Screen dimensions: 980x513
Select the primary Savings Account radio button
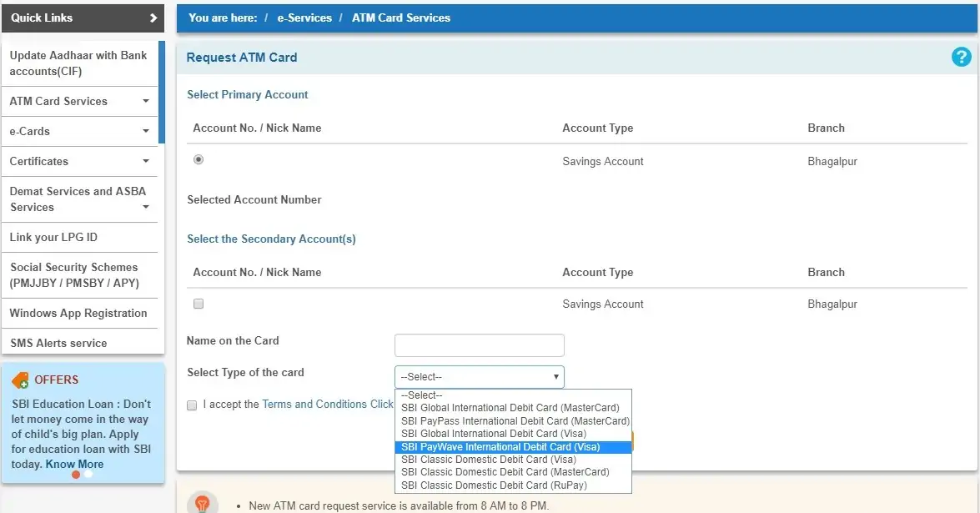click(199, 159)
